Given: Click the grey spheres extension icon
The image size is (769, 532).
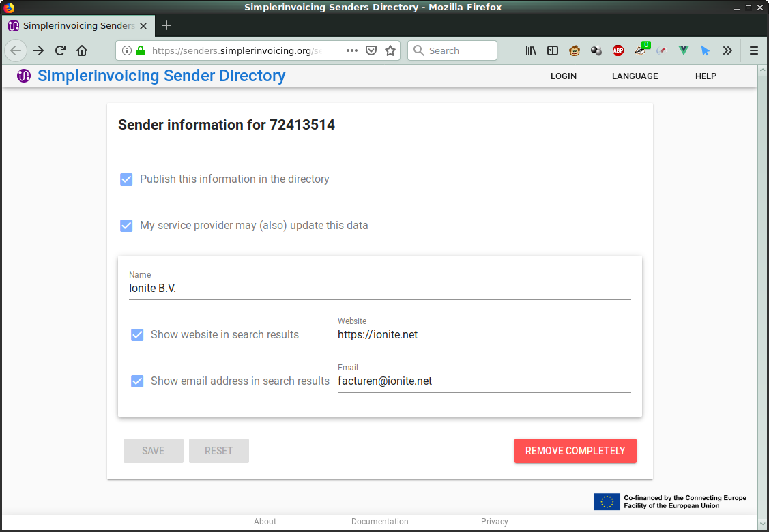Looking at the screenshot, I should (x=596, y=50).
